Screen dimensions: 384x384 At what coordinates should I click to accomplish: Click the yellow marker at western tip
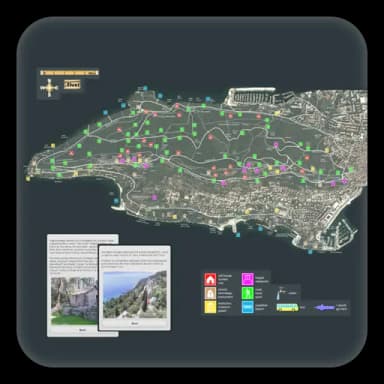28,179
